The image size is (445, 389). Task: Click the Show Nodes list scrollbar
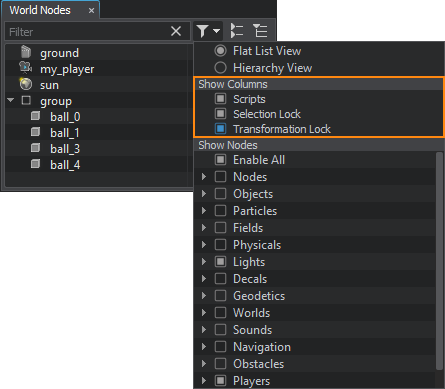439,261
